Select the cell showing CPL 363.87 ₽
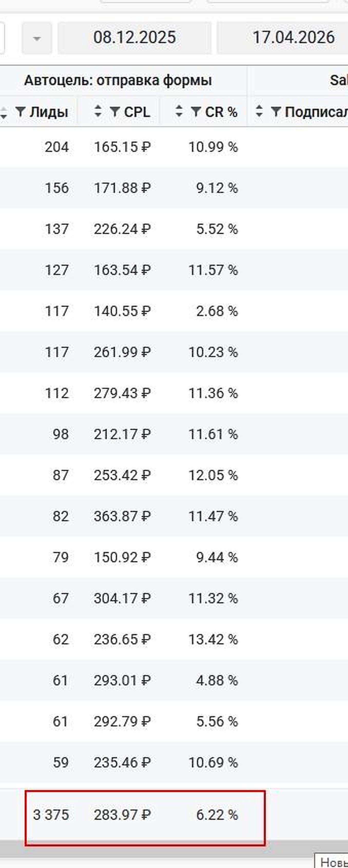Viewport: 348px width, 868px height. (x=122, y=516)
